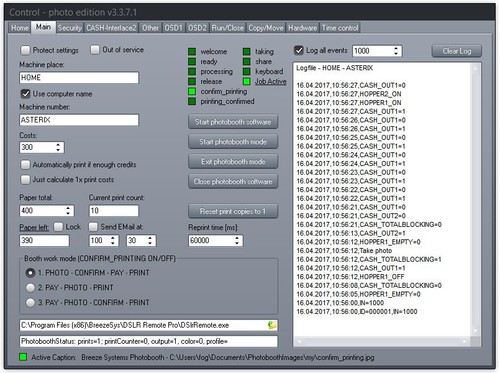Open the Hardware tab
The width and height of the screenshot is (500, 373).
(x=303, y=28)
